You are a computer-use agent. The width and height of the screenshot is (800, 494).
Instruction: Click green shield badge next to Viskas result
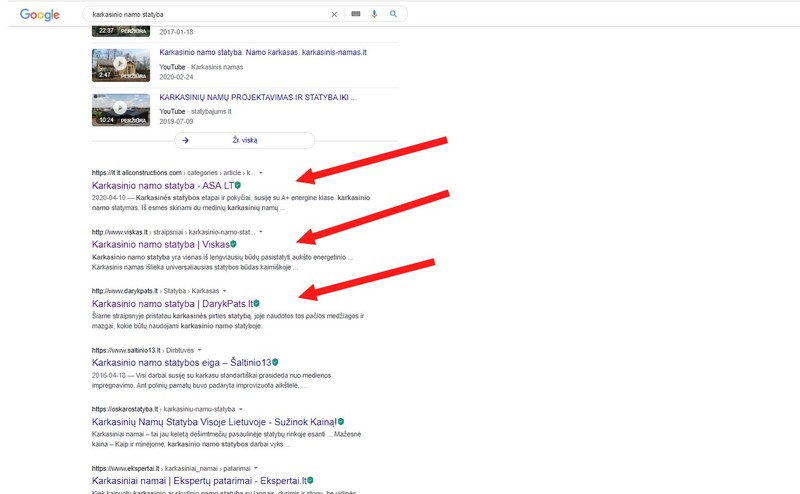click(x=234, y=244)
